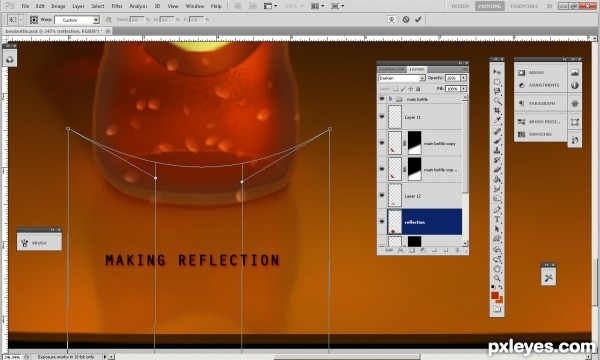
Task: Delete layer with trash icon
Action: click(457, 251)
